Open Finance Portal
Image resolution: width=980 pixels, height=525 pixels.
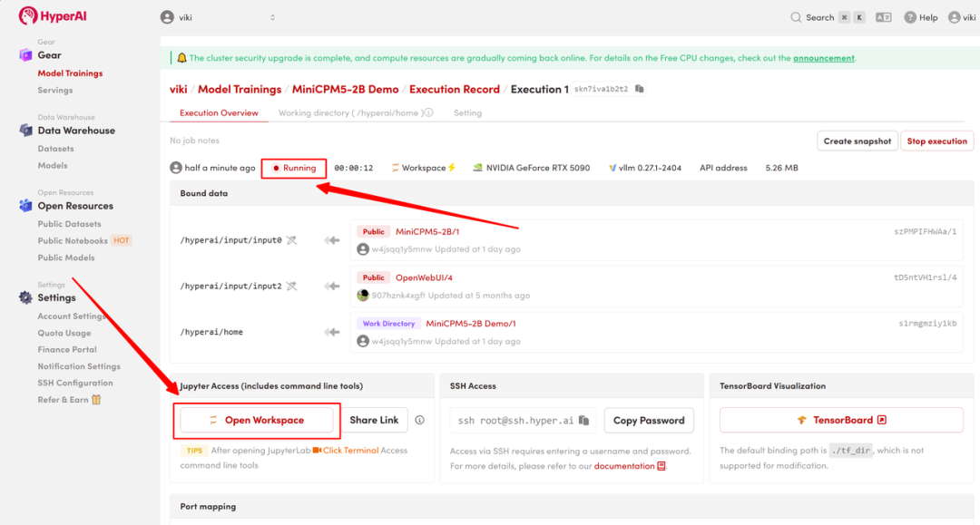(67, 350)
